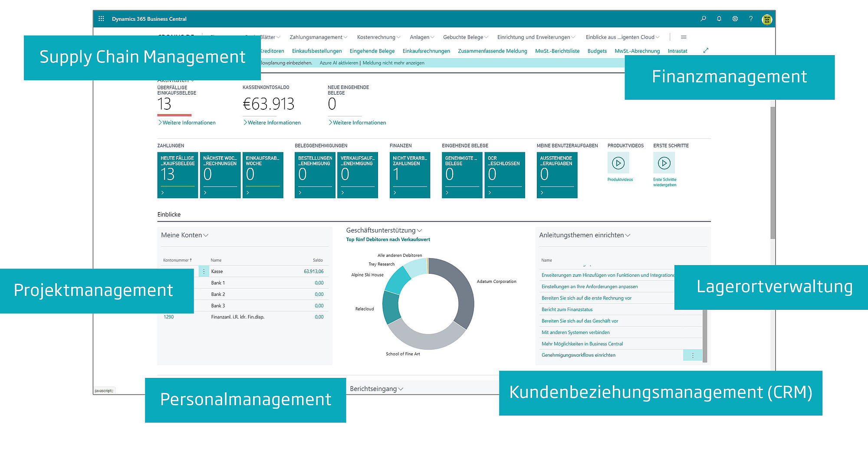This screenshot has width=868, height=456.
Task: Play the Produktvideos video icon
Action: [x=618, y=163]
